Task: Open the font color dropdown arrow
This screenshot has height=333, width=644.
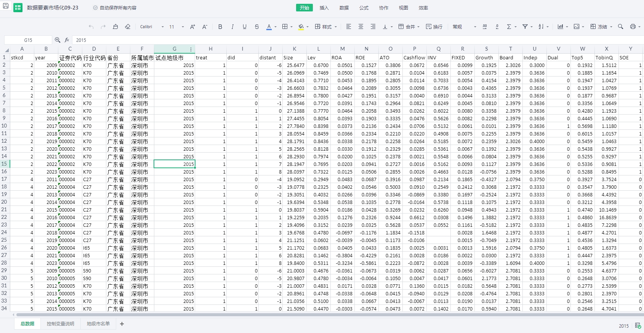Action: click(275, 27)
